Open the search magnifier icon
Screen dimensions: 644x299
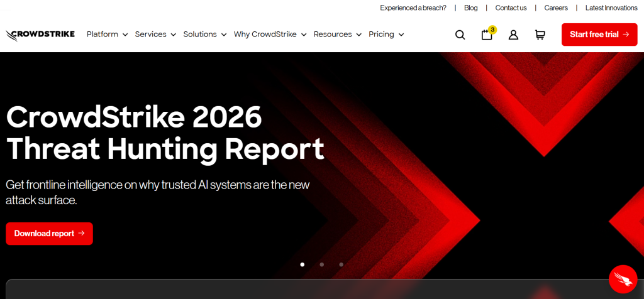coord(460,35)
